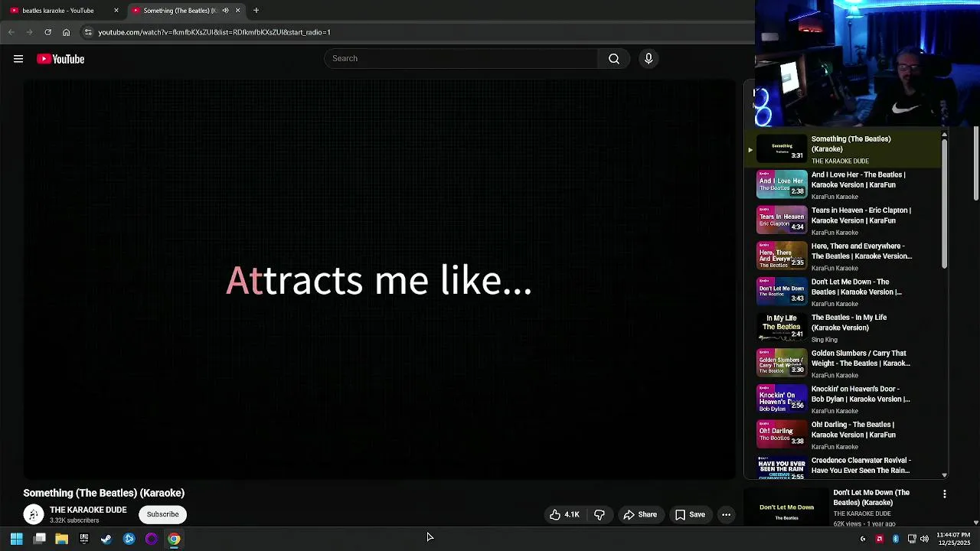The image size is (980, 551).
Task: Close the Something (The Beatles) tab
Action: pyautogui.click(x=237, y=11)
